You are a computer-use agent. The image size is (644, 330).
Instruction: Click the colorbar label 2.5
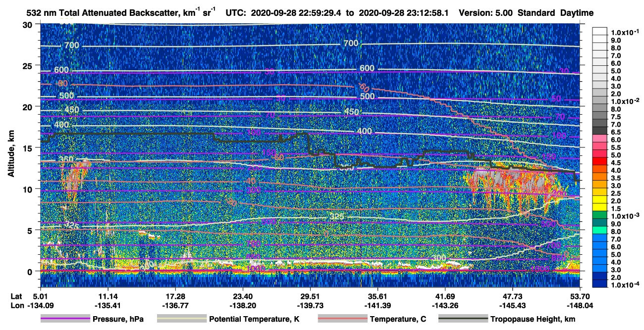[616, 193]
